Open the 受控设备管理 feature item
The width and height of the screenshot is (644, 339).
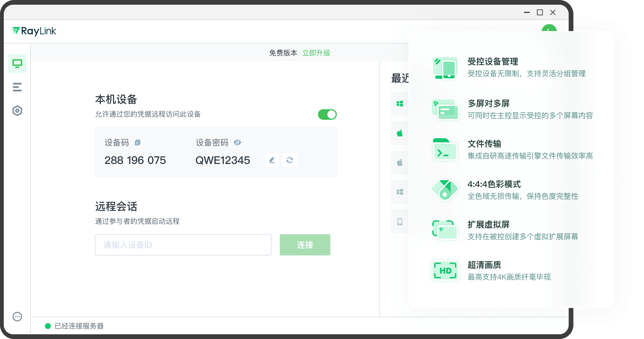pos(493,62)
